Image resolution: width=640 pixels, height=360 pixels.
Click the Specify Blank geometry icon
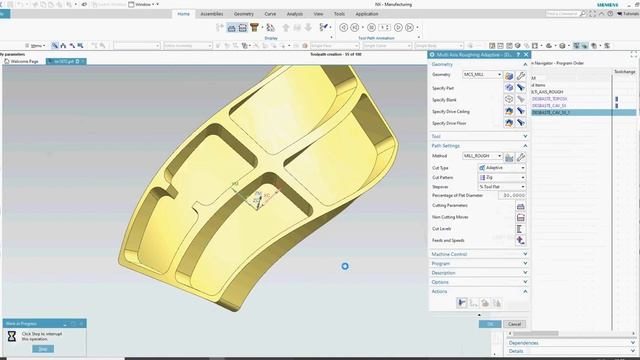509,99
